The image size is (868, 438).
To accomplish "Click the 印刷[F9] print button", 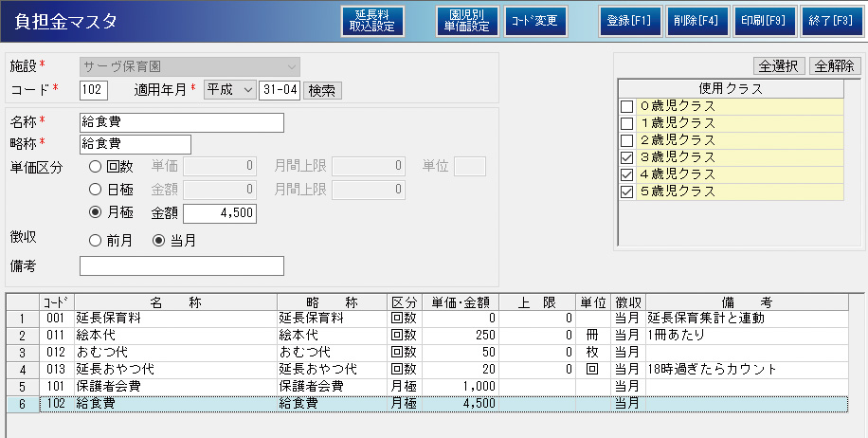I will tap(764, 21).
